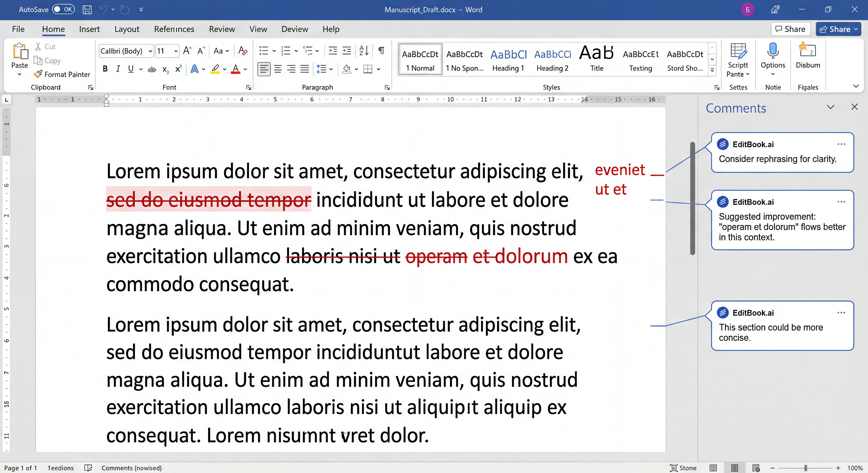This screenshot has width=868, height=473.
Task: Toggle Show/Hide paragraph marks
Action: [381, 51]
